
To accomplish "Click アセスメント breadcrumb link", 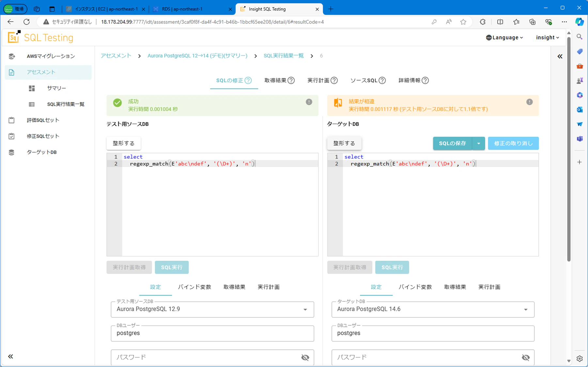I will click(116, 56).
